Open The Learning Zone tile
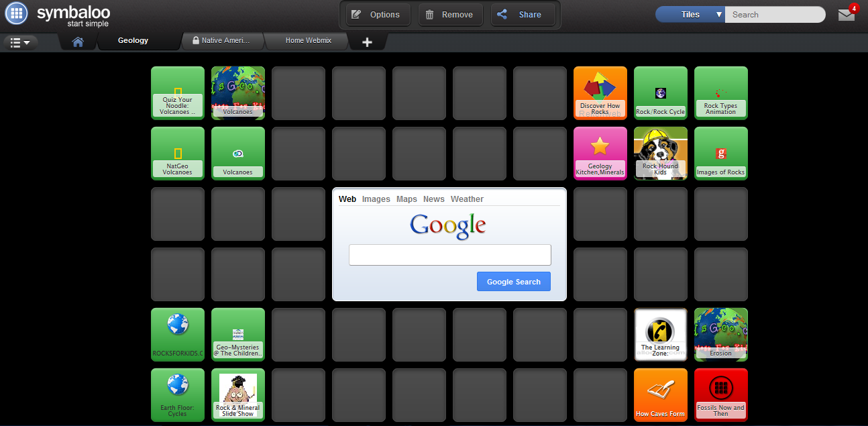The image size is (868, 426). (x=661, y=335)
